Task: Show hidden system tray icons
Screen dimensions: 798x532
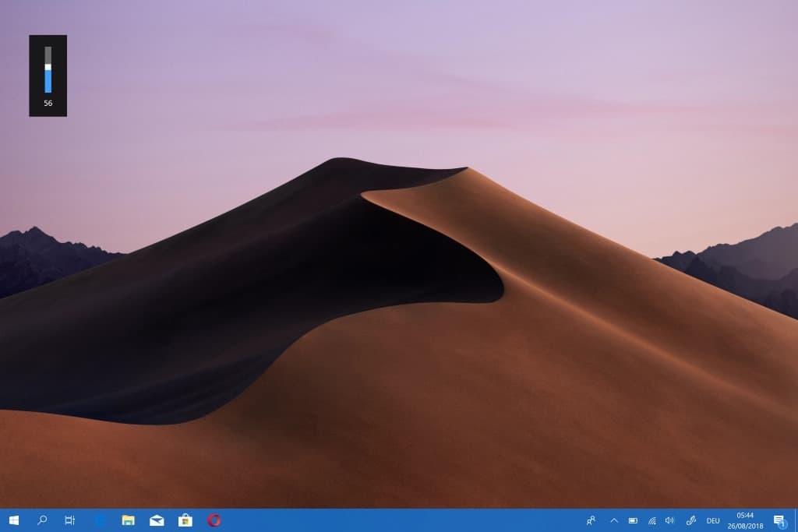Action: pos(614,520)
